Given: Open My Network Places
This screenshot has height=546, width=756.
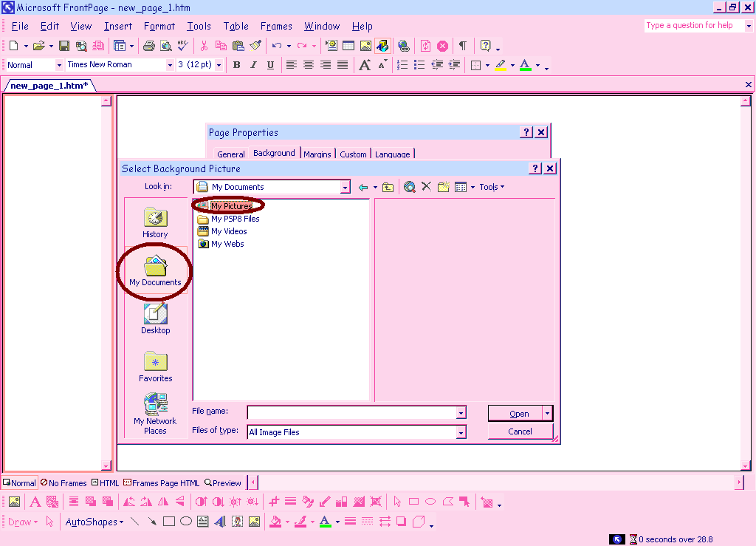Looking at the screenshot, I should pos(155,414).
